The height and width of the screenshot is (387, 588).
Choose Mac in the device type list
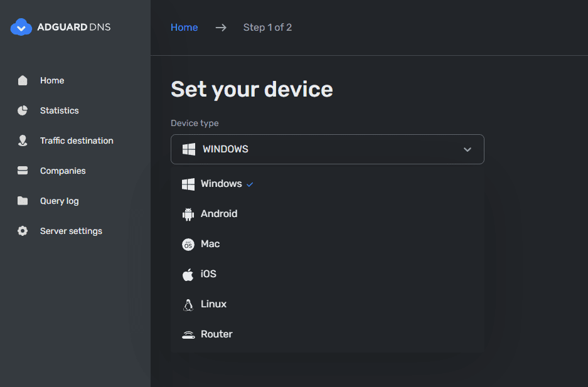[210, 244]
